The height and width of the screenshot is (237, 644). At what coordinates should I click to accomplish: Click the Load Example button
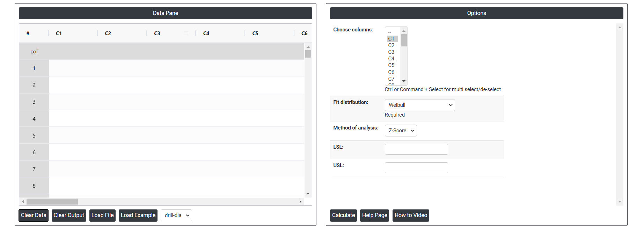(x=138, y=215)
